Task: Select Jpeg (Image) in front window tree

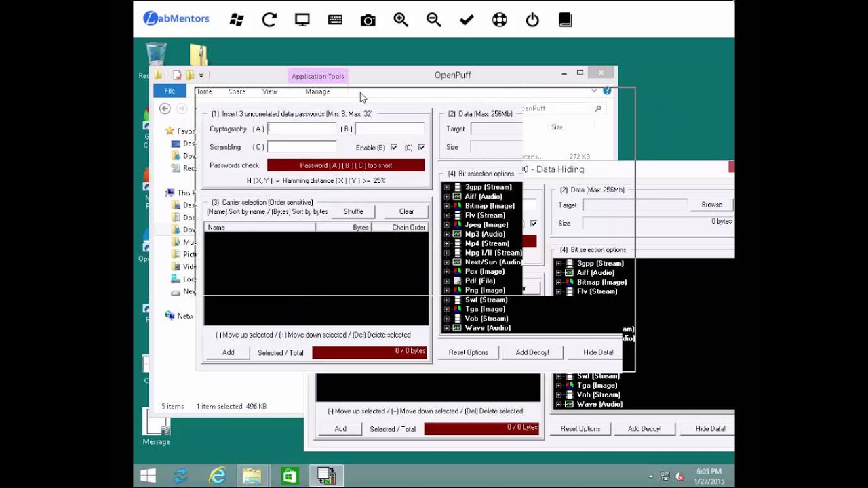Action: coord(486,224)
